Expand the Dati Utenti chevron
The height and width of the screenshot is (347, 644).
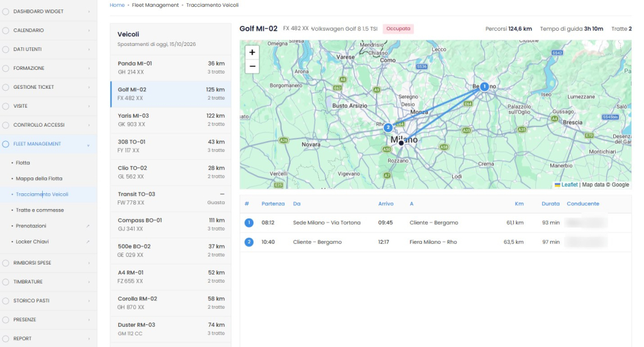(89, 49)
